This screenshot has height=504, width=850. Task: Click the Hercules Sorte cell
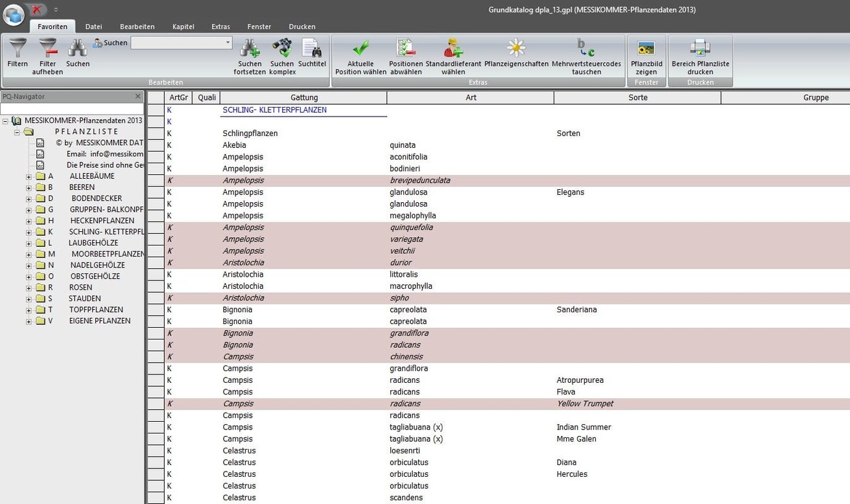[638, 474]
